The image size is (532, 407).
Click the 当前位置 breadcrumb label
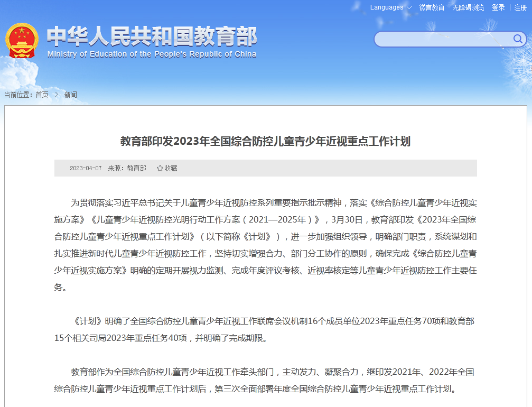pyautogui.click(x=18, y=95)
